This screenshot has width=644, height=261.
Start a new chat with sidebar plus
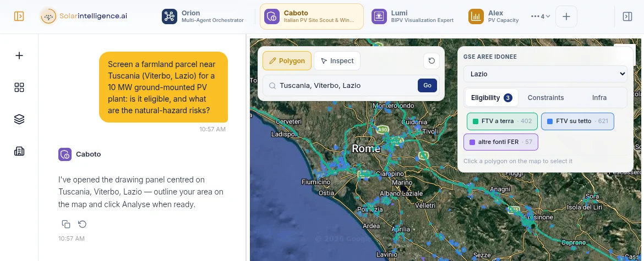coord(19,55)
